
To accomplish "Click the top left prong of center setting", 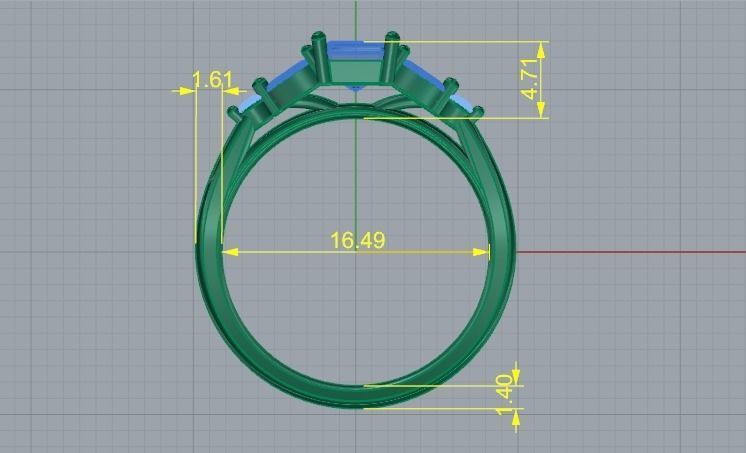I will [320, 56].
